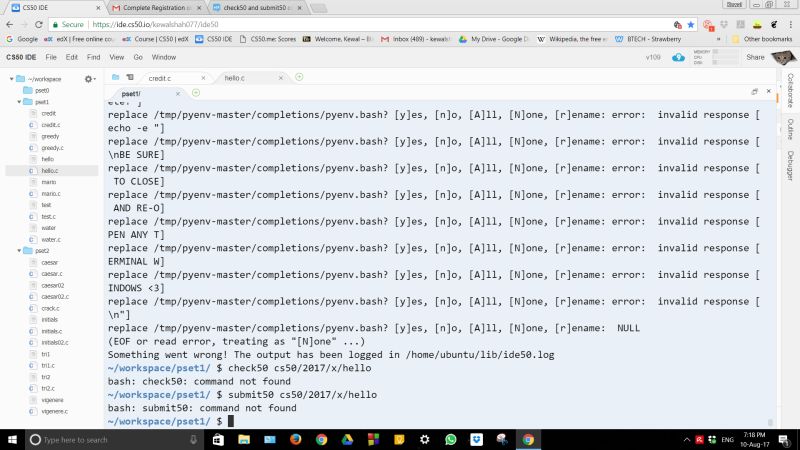Close the pset1/ terminal tab

pyautogui.click(x=178, y=94)
